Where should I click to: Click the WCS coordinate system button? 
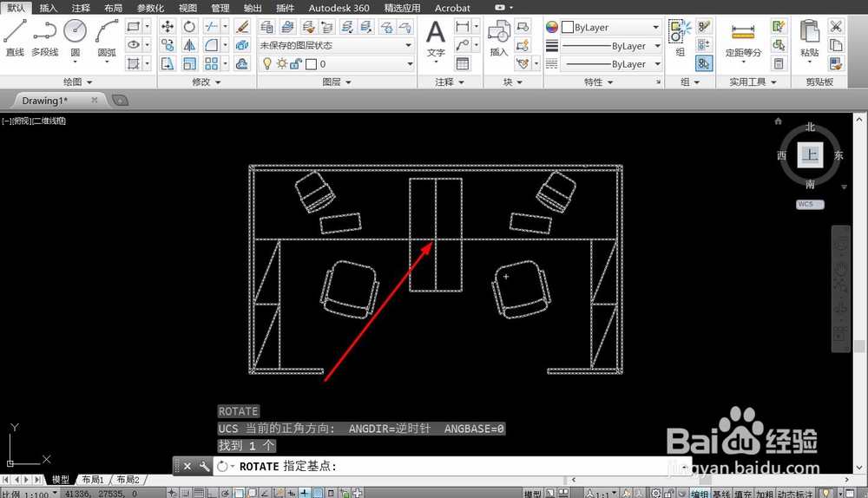(810, 204)
